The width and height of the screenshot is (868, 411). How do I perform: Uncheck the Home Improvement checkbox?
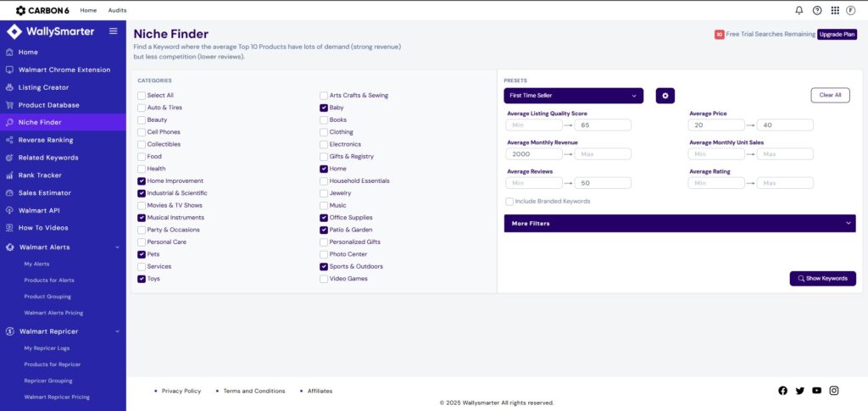tap(142, 181)
